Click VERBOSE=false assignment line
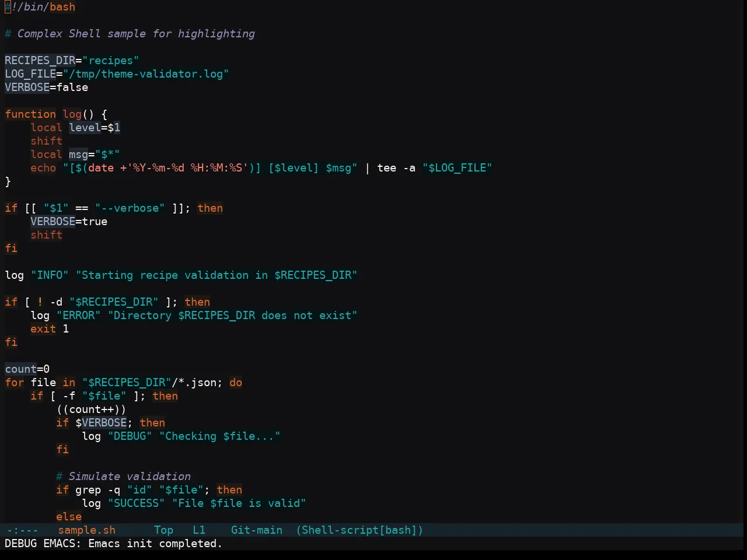Screen dimensions: 747x560 point(47,87)
